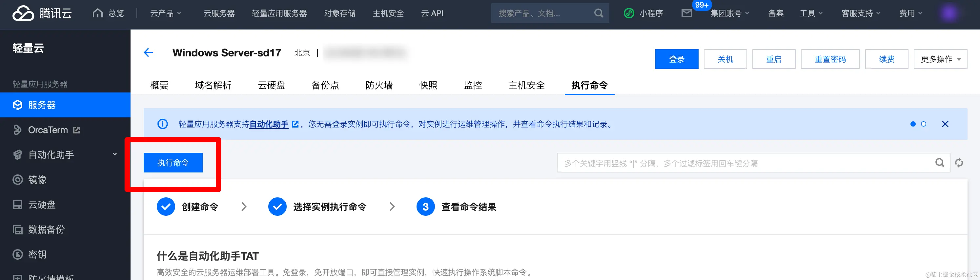Refresh the command list

tap(959, 163)
